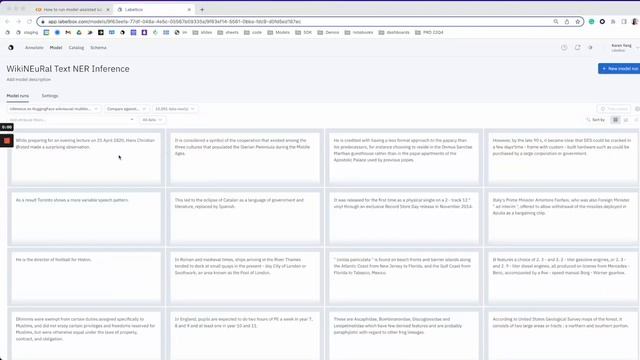Open the Models bookmark folder
This screenshot has width=640, height=360.
tap(278, 32)
